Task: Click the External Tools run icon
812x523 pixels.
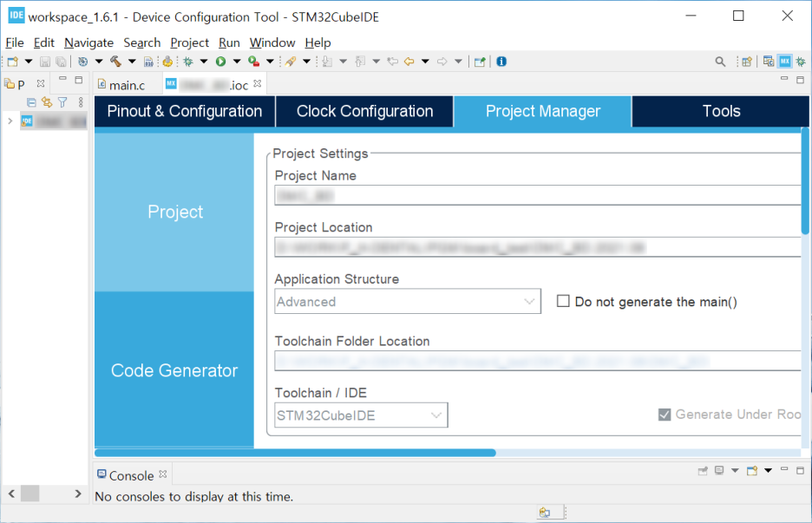Action: (253, 62)
